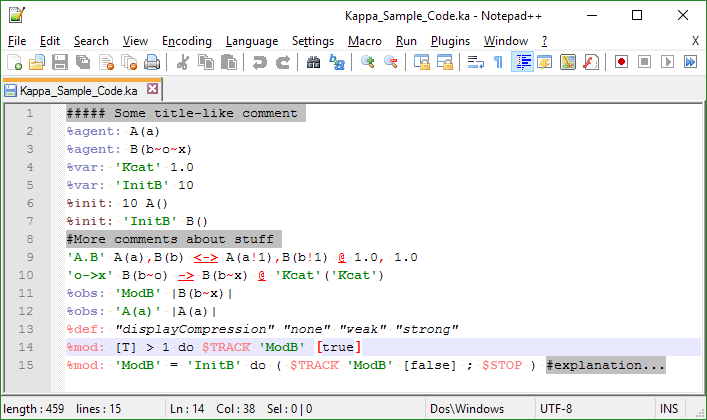Open the Search menu
This screenshot has width=707, height=420.
click(91, 41)
